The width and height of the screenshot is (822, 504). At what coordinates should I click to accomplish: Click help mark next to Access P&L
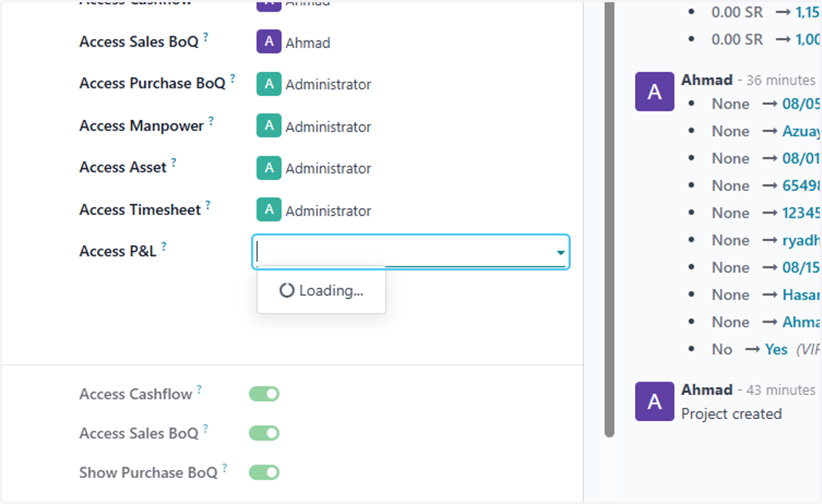point(164,247)
